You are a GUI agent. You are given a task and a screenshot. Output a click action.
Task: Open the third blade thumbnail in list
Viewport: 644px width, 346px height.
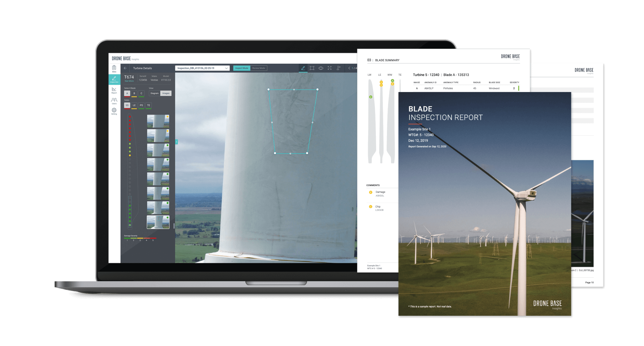158,150
